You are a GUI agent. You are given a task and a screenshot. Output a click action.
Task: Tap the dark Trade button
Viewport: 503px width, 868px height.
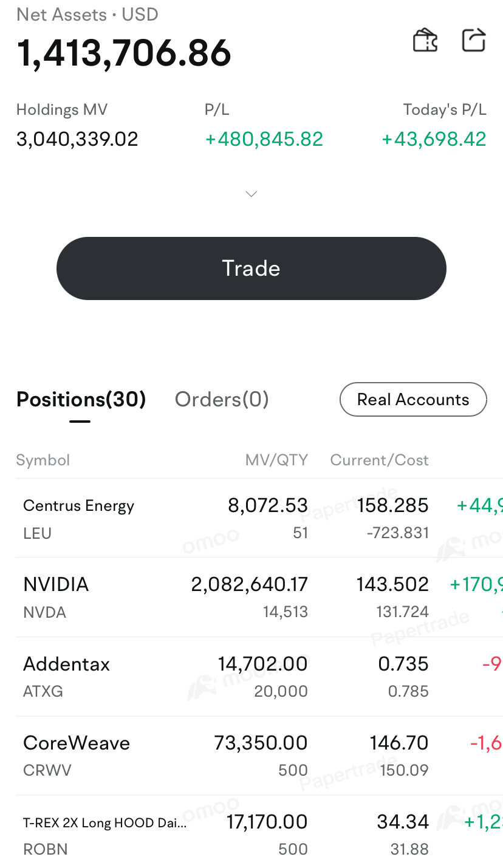(x=251, y=268)
